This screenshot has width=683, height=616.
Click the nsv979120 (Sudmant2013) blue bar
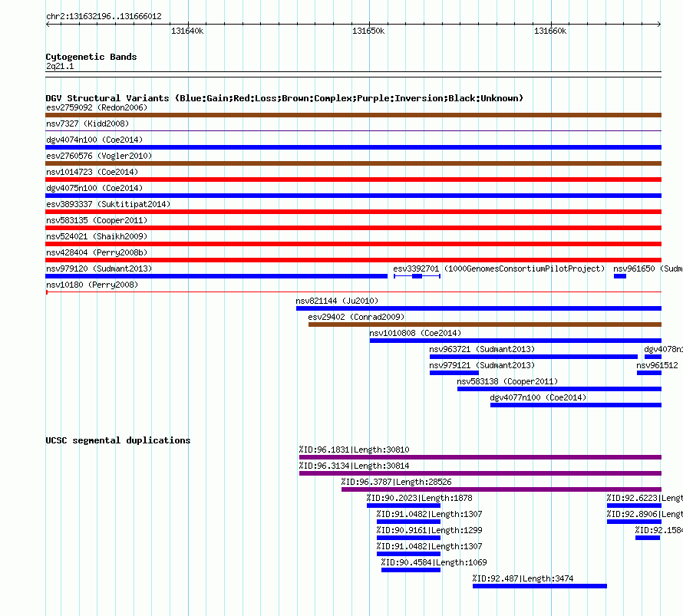coord(216,276)
